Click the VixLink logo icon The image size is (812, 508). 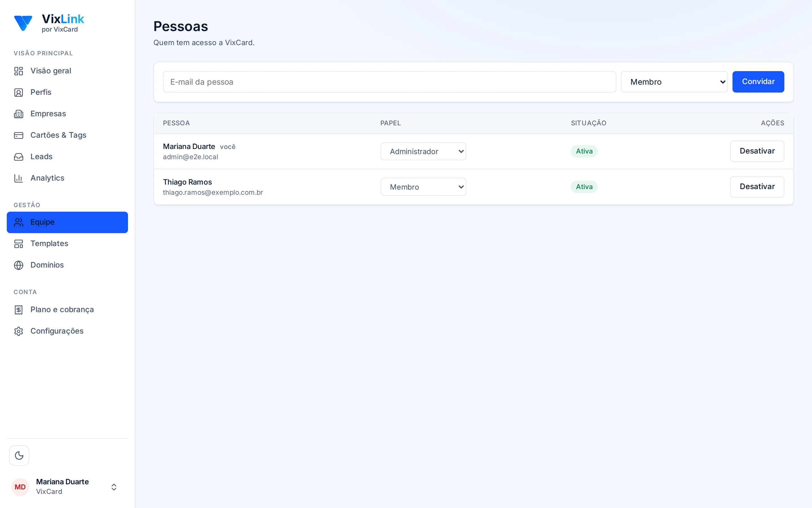tap(23, 23)
